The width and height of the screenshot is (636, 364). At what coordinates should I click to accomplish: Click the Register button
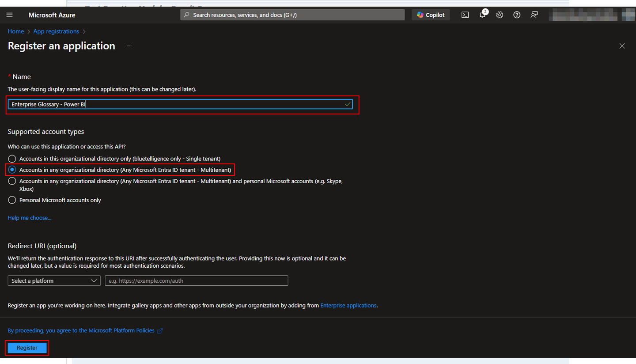point(27,348)
